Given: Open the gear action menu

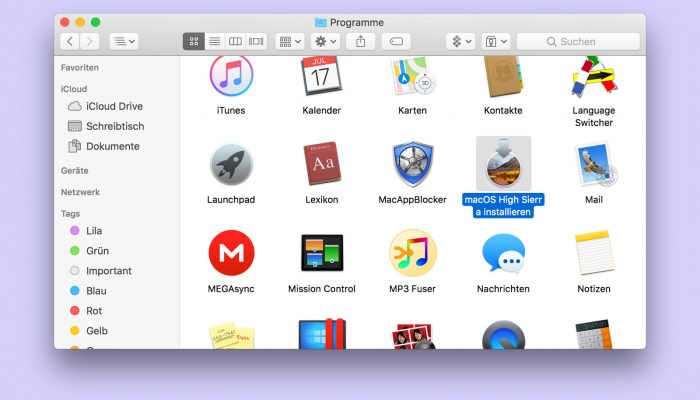Looking at the screenshot, I should [x=325, y=42].
